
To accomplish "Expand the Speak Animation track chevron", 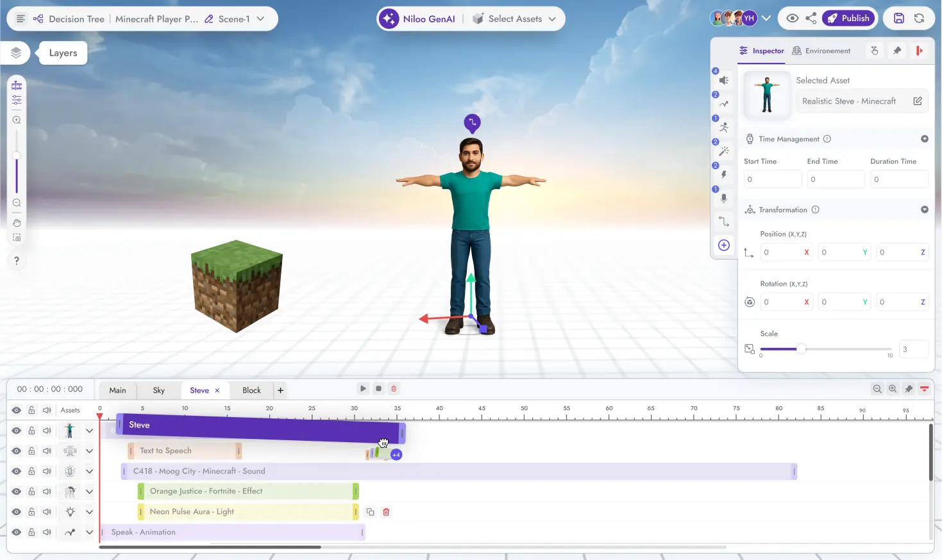I will pyautogui.click(x=89, y=532).
